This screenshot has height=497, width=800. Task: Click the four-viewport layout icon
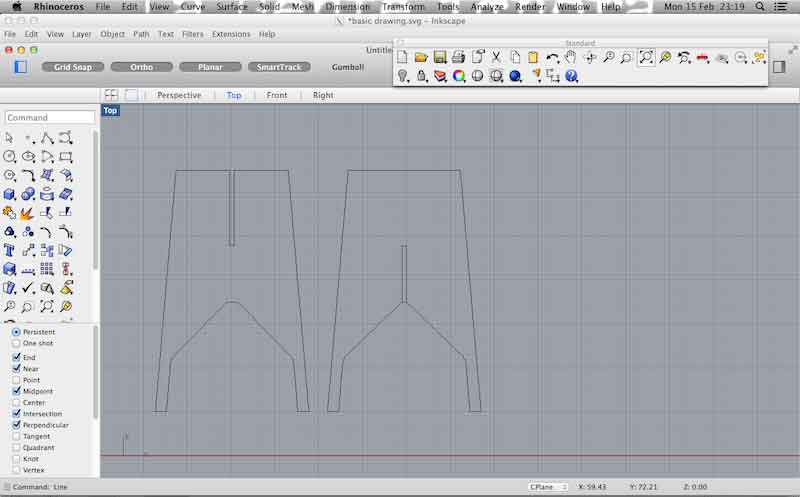pyautogui.click(x=111, y=95)
